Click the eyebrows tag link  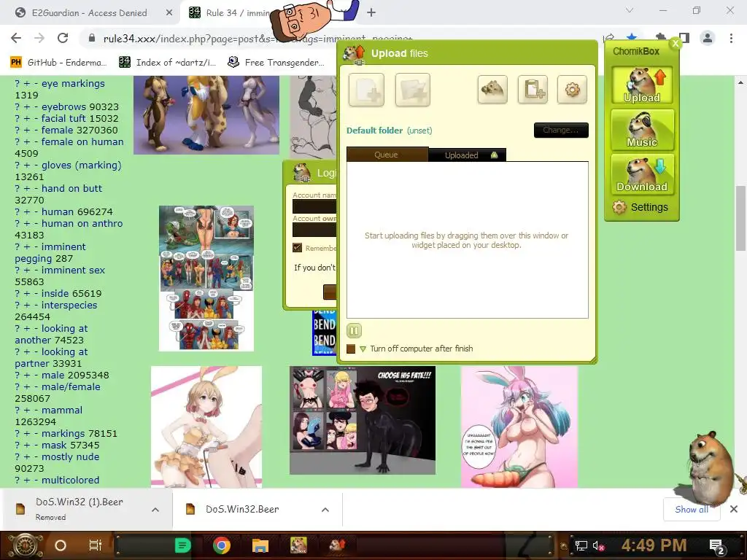pyautogui.click(x=65, y=106)
